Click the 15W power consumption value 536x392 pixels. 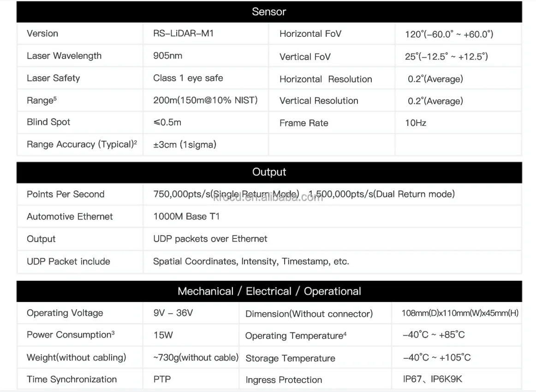pyautogui.click(x=163, y=335)
